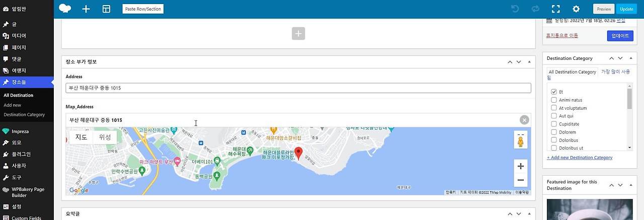Click the Preview button

tap(604, 9)
